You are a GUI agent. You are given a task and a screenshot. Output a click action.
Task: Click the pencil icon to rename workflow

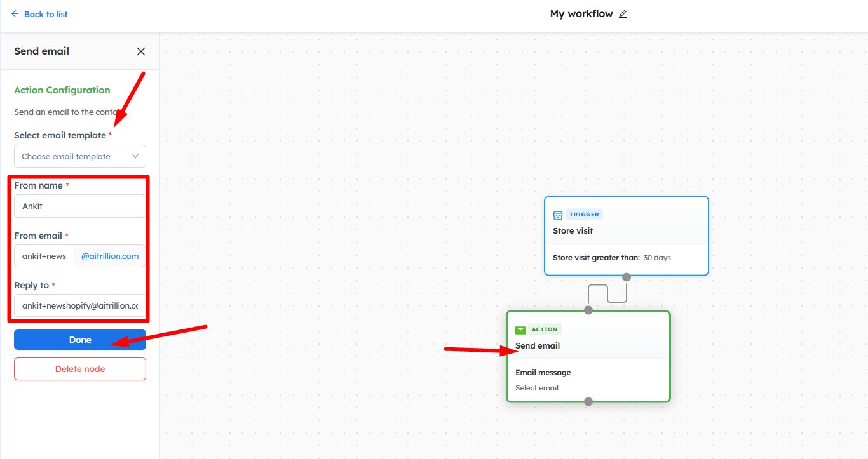point(623,14)
